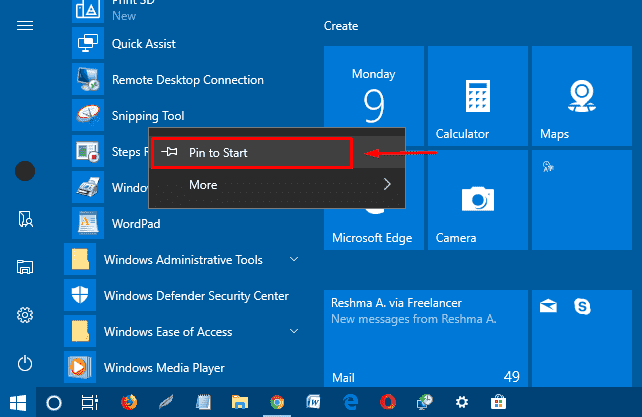
Task: Click the feather app taskbar icon
Action: click(x=166, y=402)
